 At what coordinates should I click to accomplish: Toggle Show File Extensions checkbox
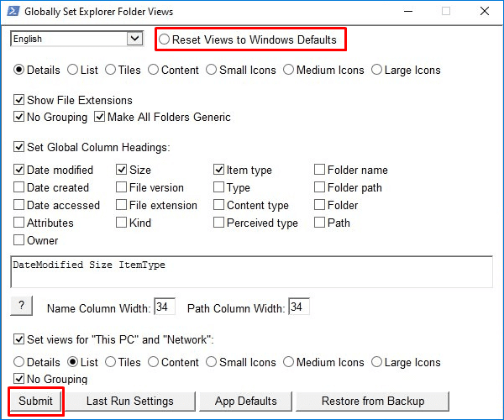tap(19, 100)
